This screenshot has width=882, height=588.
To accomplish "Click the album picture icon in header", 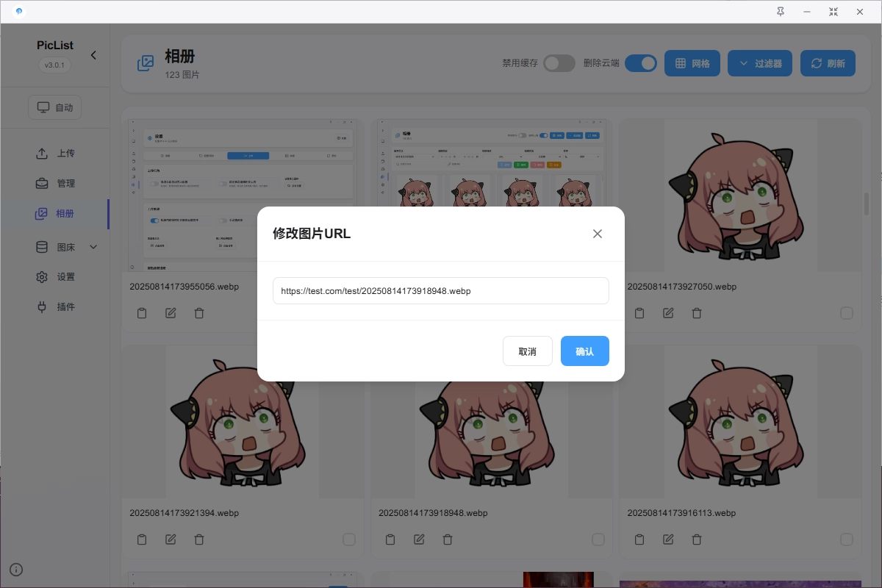I will click(146, 63).
